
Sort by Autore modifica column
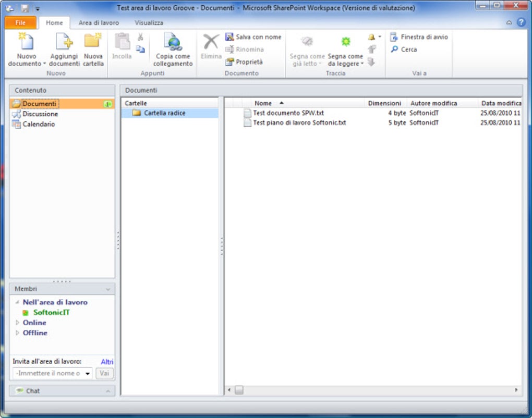tap(433, 103)
